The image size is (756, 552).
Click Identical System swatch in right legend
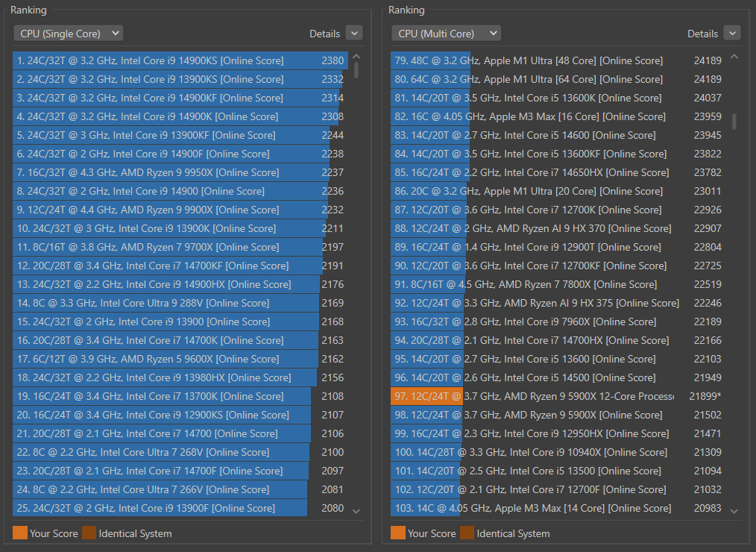click(x=467, y=533)
